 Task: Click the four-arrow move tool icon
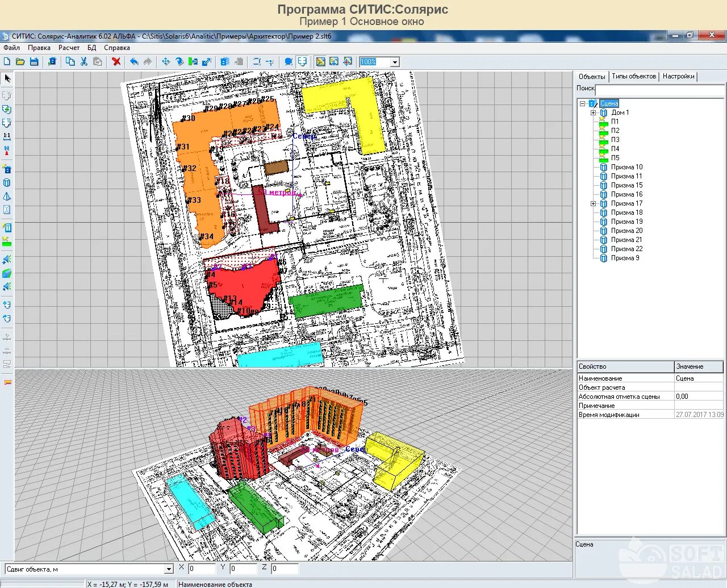(x=166, y=61)
